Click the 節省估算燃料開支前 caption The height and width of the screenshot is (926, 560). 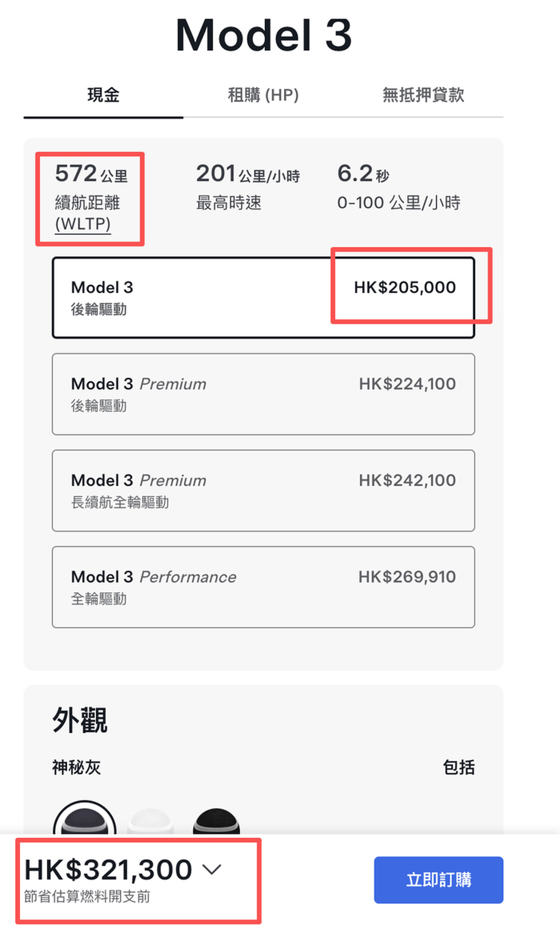click(87, 896)
